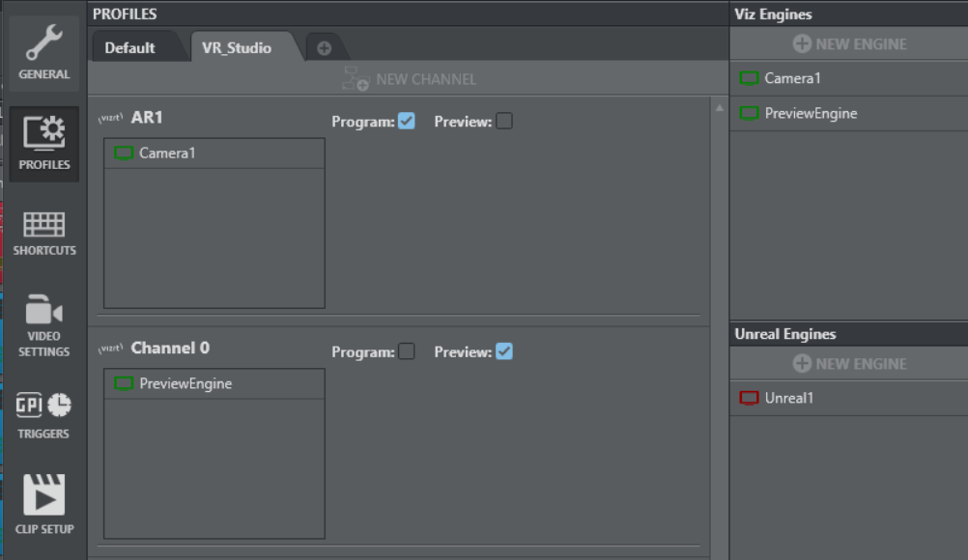Enable Program checkbox for Channel 0
The image size is (968, 560).
407,351
